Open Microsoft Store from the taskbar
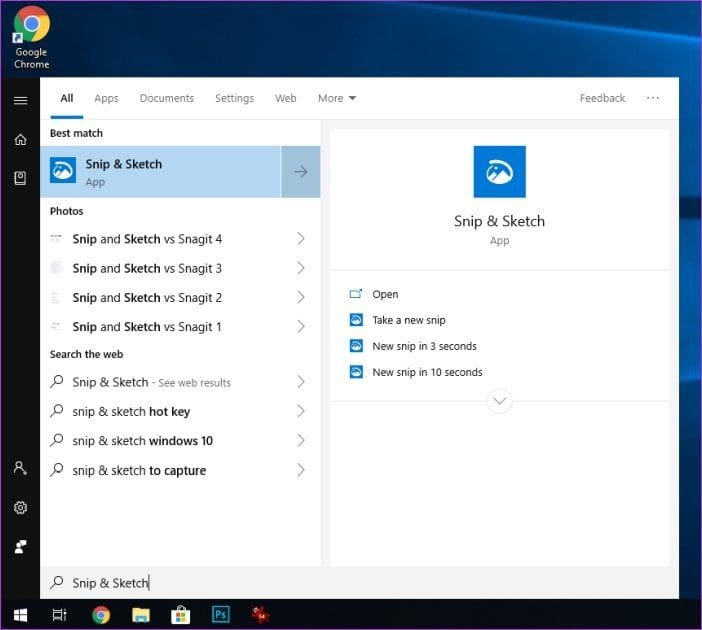 click(180, 615)
